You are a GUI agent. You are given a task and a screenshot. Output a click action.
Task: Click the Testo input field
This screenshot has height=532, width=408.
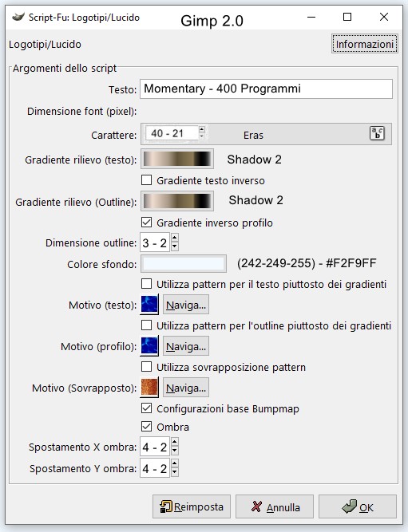pos(267,89)
